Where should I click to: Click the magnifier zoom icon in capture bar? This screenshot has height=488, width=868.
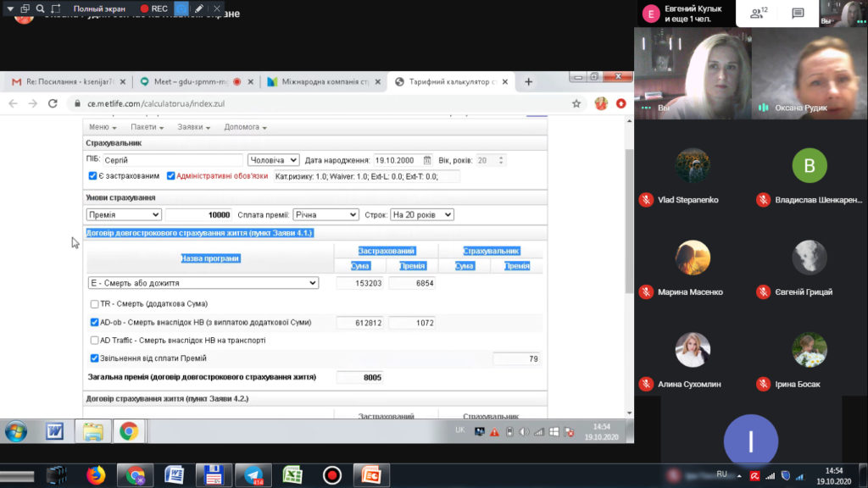[40, 8]
